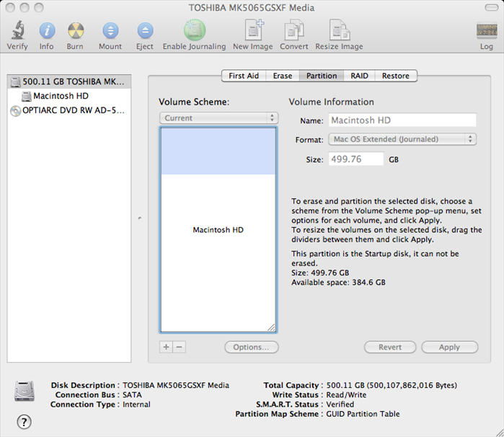The height and width of the screenshot is (437, 504).
Task: Open the RAID tab
Action: tap(359, 76)
